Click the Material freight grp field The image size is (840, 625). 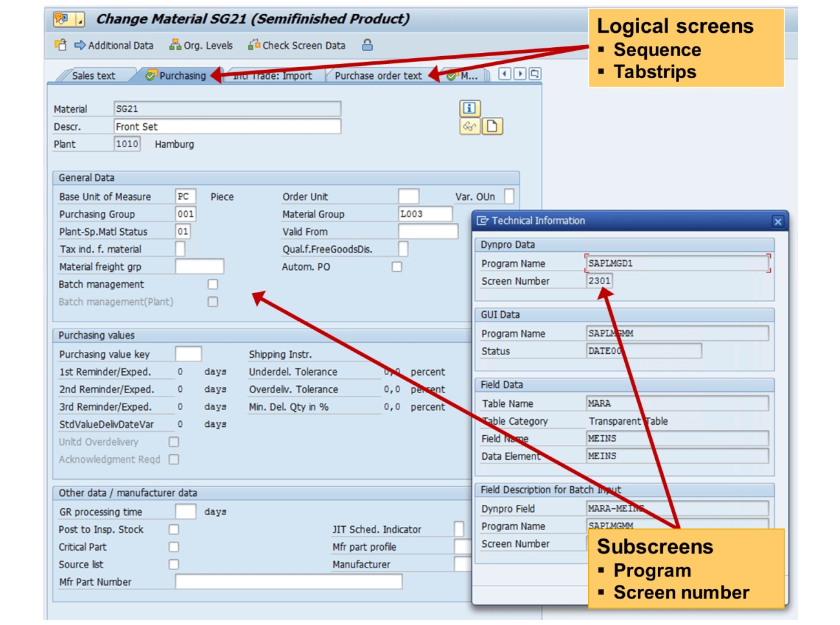tap(200, 267)
